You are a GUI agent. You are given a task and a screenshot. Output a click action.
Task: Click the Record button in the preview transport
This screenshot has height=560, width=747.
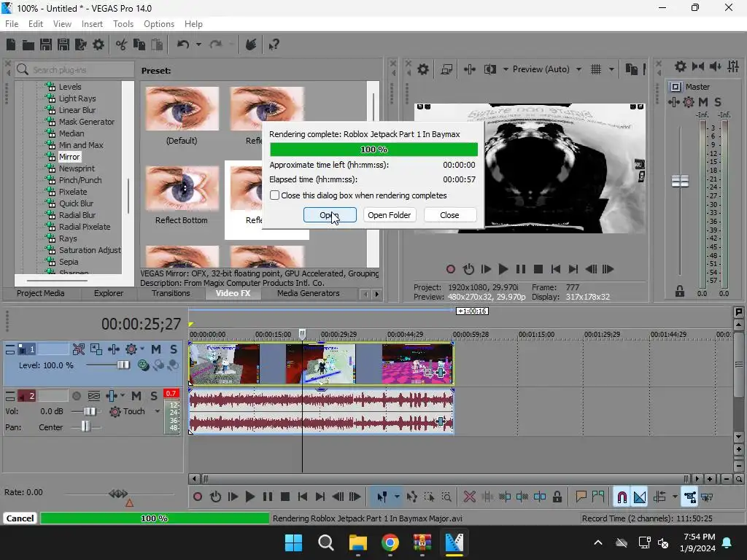451,270
